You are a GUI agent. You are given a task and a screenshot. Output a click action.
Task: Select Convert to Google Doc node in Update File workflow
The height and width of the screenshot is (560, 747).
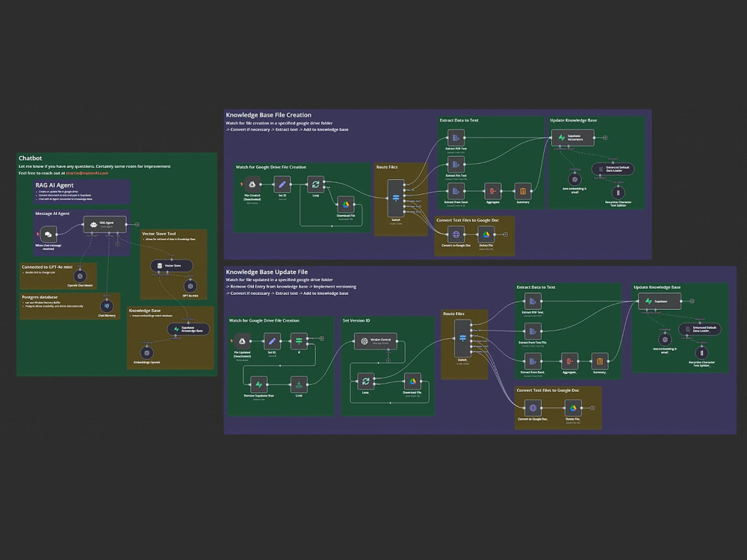click(533, 408)
